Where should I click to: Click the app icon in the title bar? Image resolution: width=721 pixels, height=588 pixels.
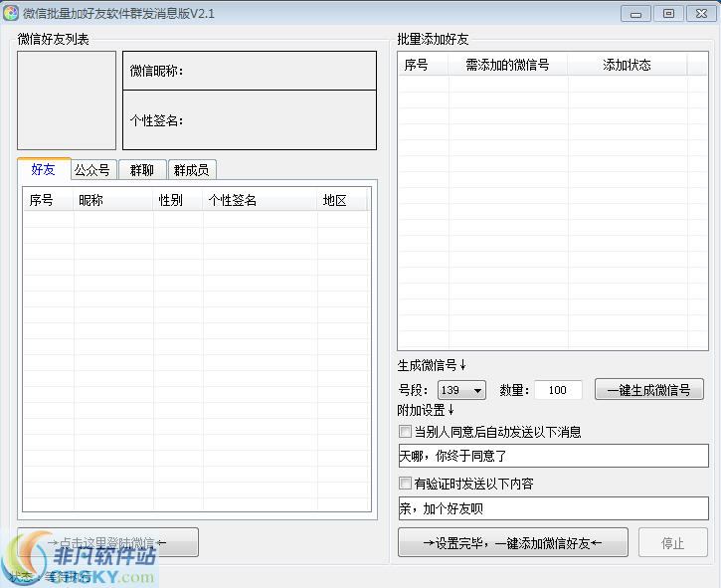(x=11, y=13)
